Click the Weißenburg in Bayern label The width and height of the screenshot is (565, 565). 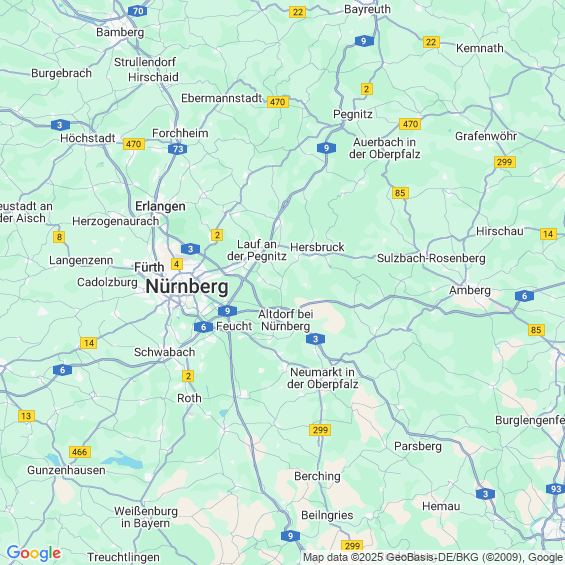point(146,517)
